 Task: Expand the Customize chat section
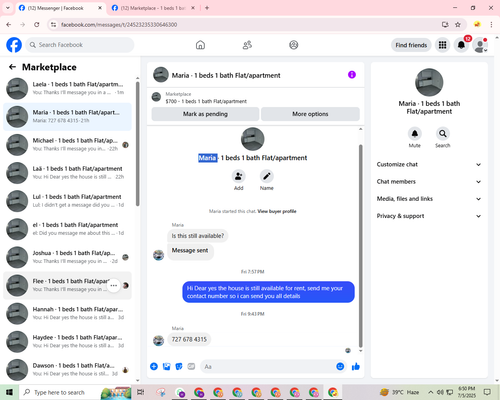coord(429,164)
